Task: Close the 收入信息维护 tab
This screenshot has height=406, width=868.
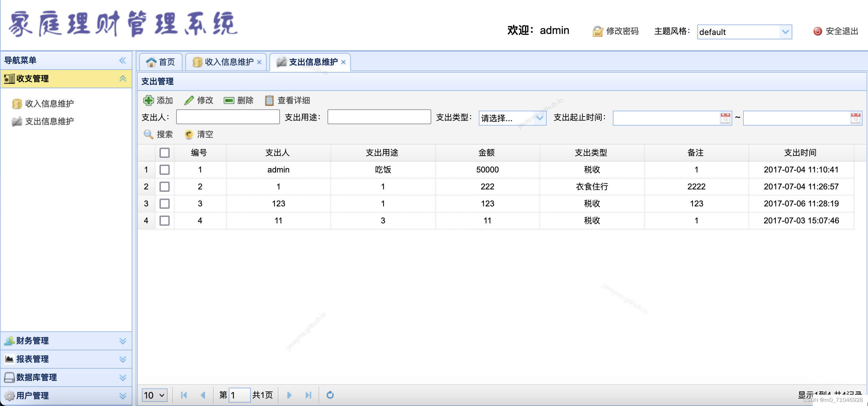Action: pos(259,62)
